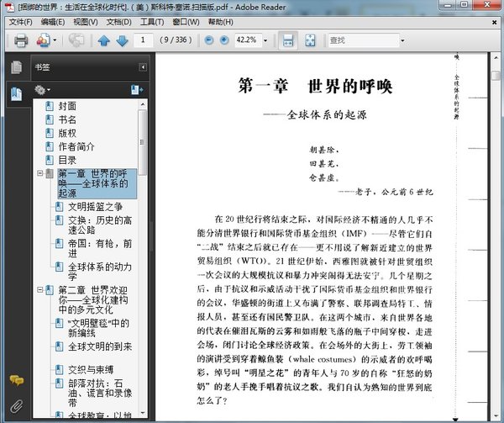The width and height of the screenshot is (504, 423).
Task: Jump to 全球体系的动力学 bookmark
Action: point(100,272)
